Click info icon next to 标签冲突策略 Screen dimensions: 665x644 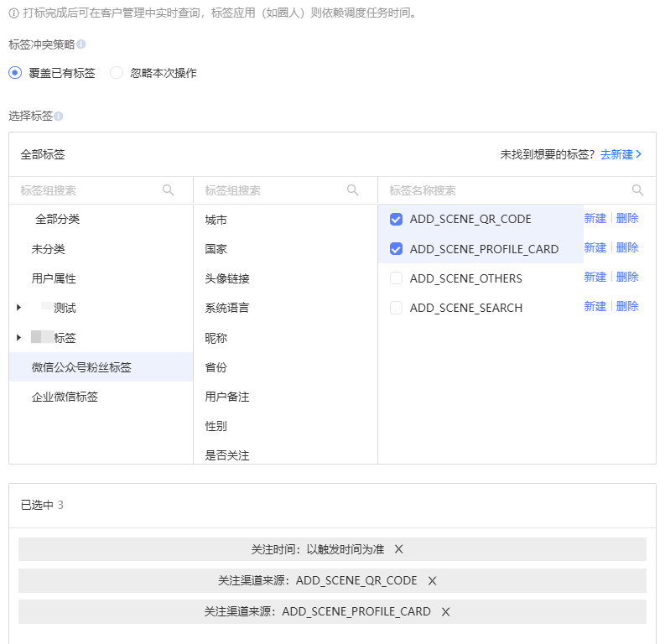click(x=81, y=44)
